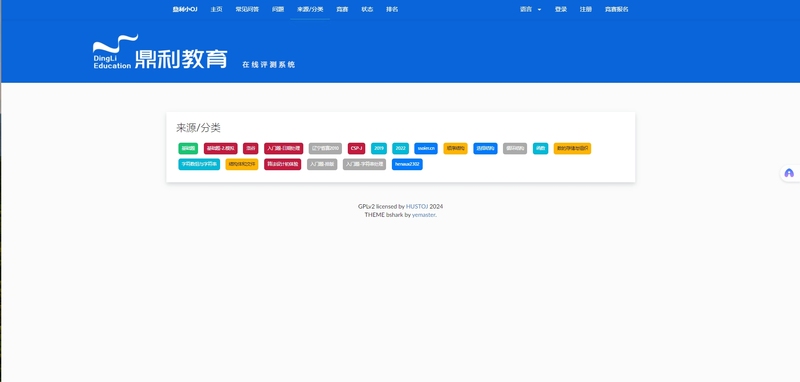Click the blue henaua2302 tag
The height and width of the screenshot is (382, 800).
[407, 164]
